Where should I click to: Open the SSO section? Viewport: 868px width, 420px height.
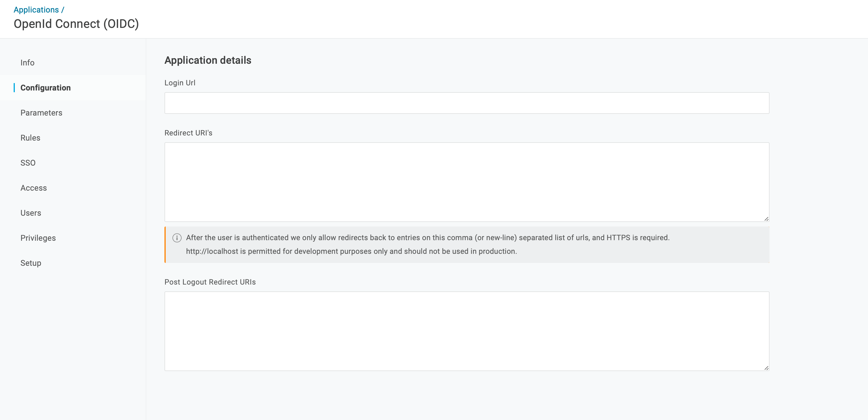coord(28,163)
